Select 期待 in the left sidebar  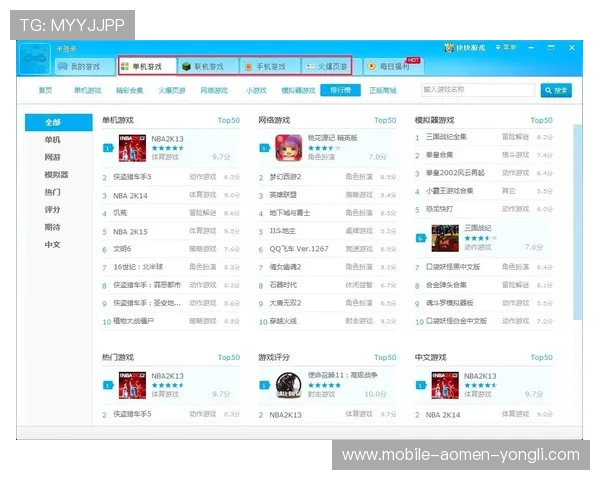[52, 227]
